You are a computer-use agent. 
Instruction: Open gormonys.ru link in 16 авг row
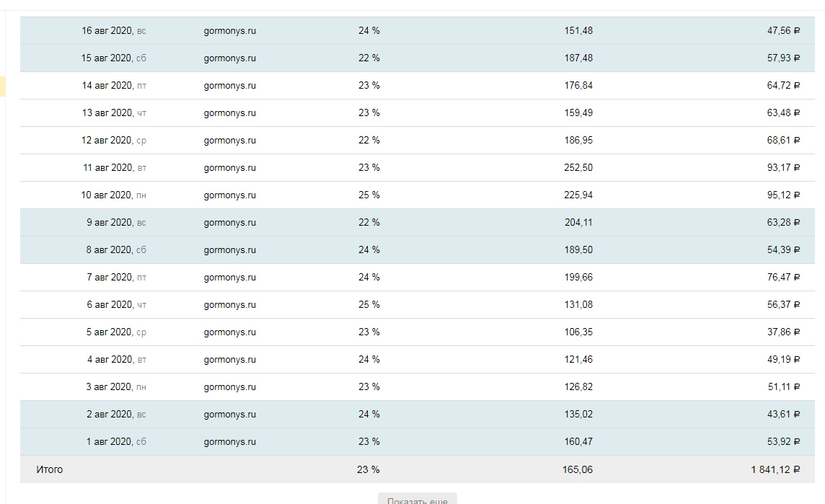point(230,31)
